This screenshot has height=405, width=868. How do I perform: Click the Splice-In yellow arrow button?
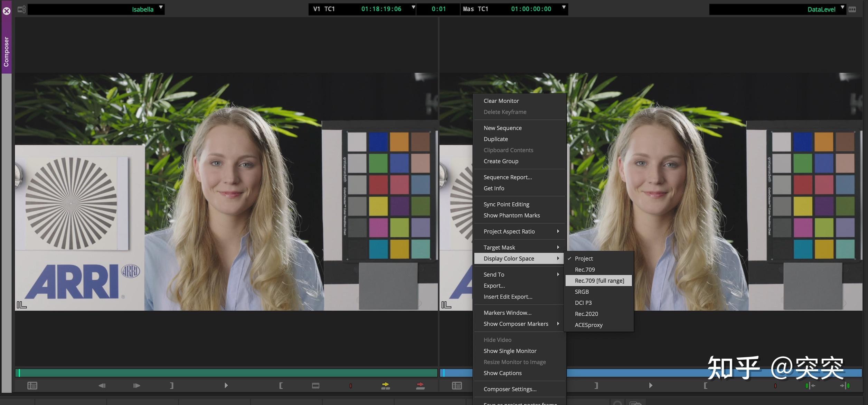click(x=385, y=386)
